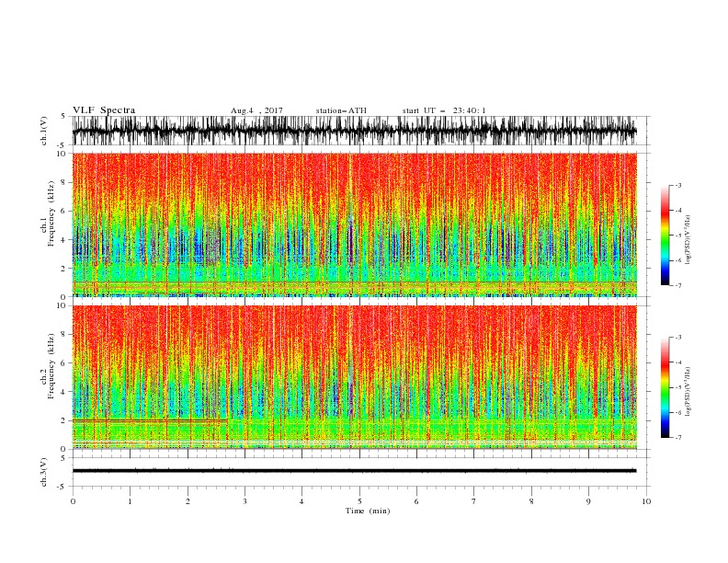The height and width of the screenshot is (563, 728).
Task: Click the ch.1 frequency spectrogram panel
Action: [354, 224]
